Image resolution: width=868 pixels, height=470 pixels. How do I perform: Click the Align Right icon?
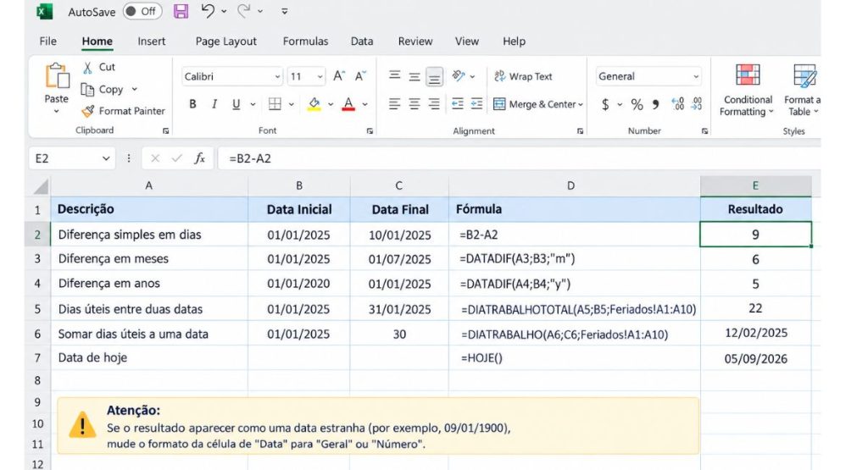435,103
